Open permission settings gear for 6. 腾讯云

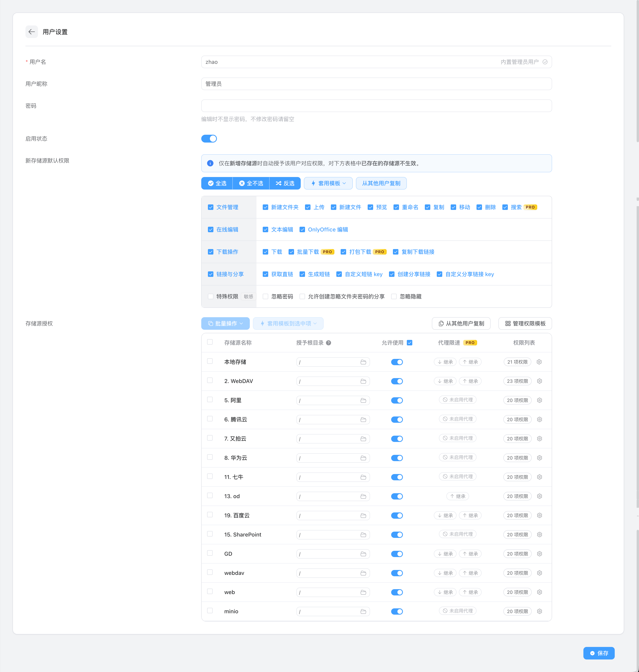click(539, 419)
